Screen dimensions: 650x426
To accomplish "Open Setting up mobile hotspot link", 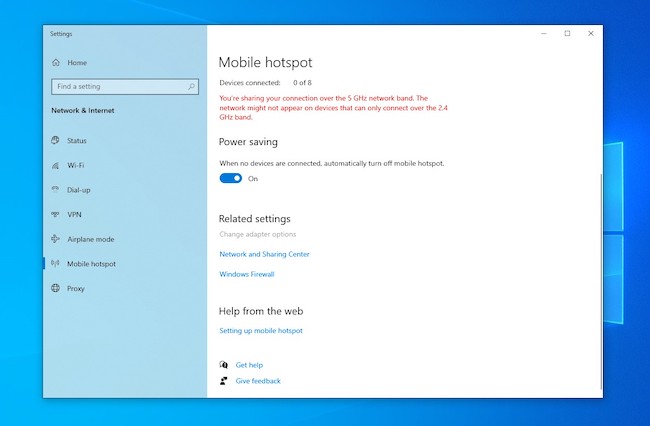I will click(261, 331).
